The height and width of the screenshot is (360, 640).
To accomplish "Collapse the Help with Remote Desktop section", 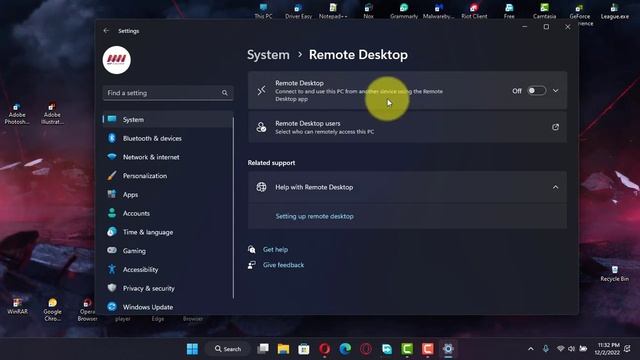I will coord(555,187).
